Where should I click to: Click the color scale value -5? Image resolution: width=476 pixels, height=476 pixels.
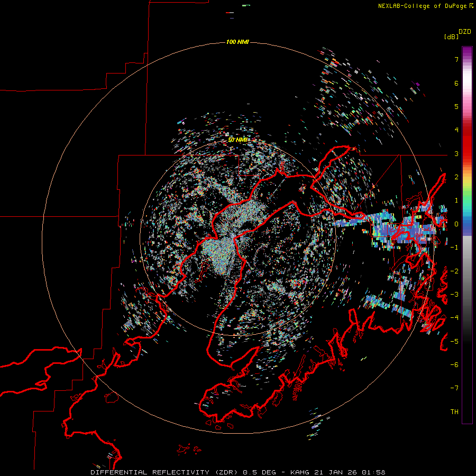click(x=454, y=342)
